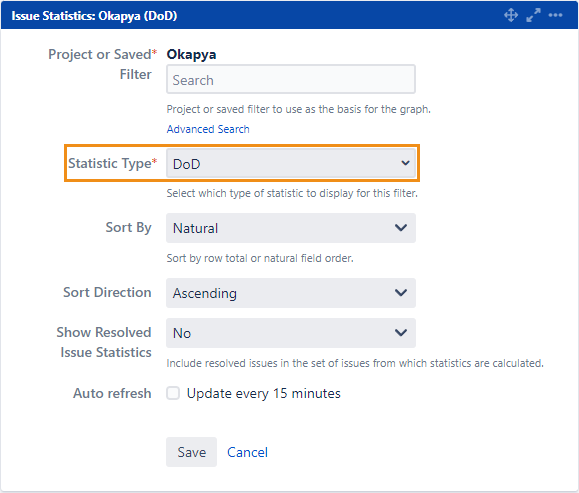
Task: Click the Show Resolved chevron arrow
Action: pyautogui.click(x=401, y=333)
